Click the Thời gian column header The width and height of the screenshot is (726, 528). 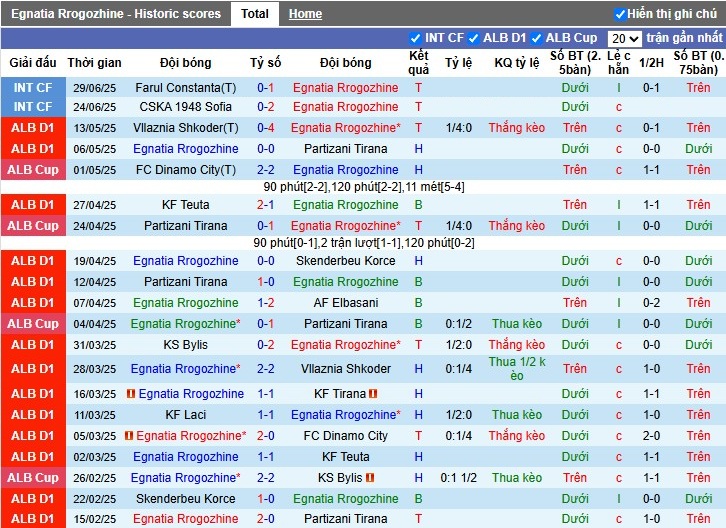coord(94,63)
